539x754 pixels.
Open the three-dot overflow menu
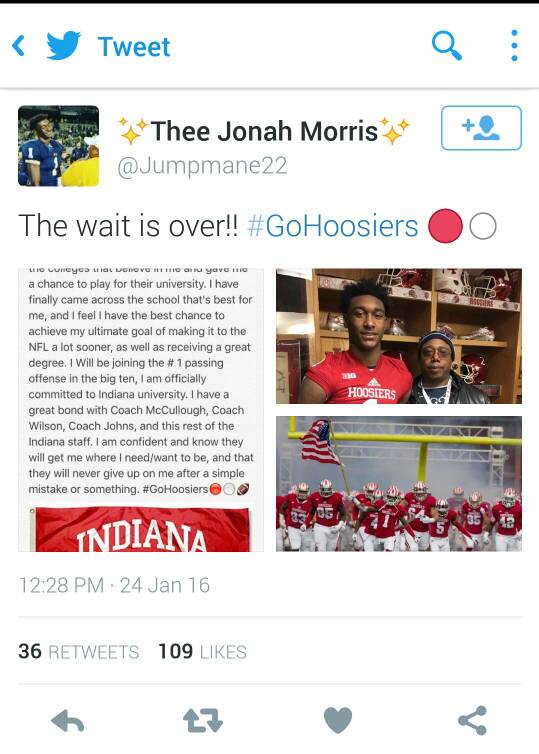pyautogui.click(x=514, y=46)
